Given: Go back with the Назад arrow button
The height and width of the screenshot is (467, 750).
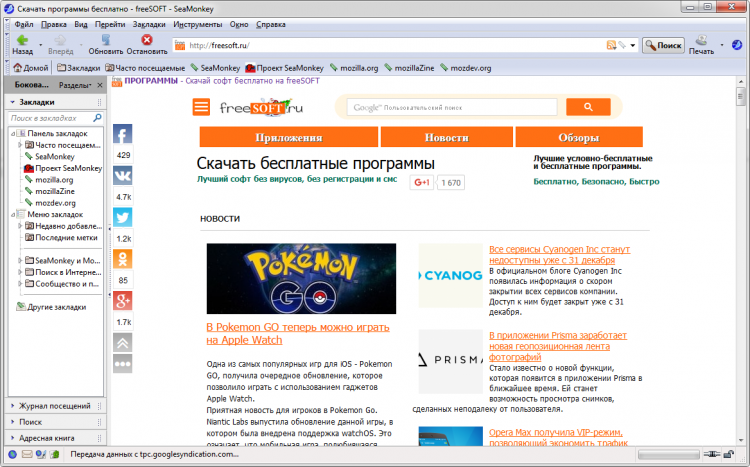Looking at the screenshot, I should coord(22,45).
